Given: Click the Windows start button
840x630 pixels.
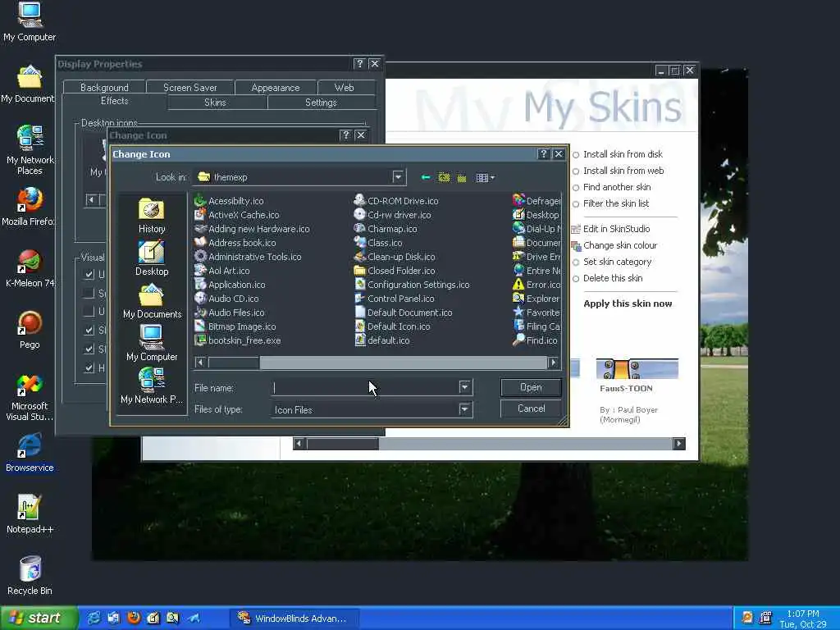Looking at the screenshot, I should (x=38, y=618).
